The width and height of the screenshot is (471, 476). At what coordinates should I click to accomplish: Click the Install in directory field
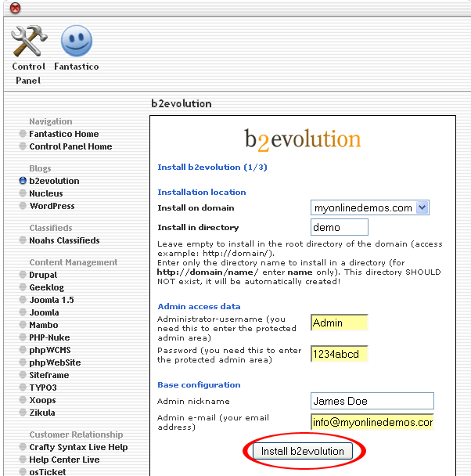(340, 227)
